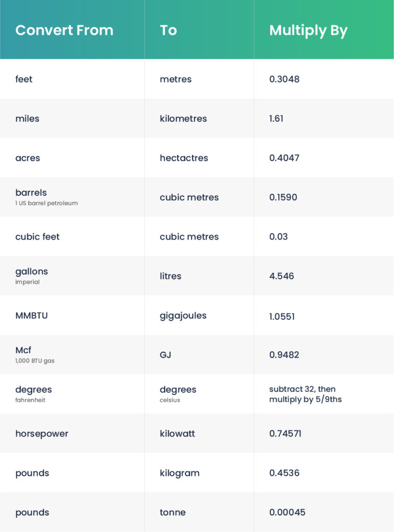Select the "feet" cell
This screenshot has height=532, width=394.
point(24,79)
